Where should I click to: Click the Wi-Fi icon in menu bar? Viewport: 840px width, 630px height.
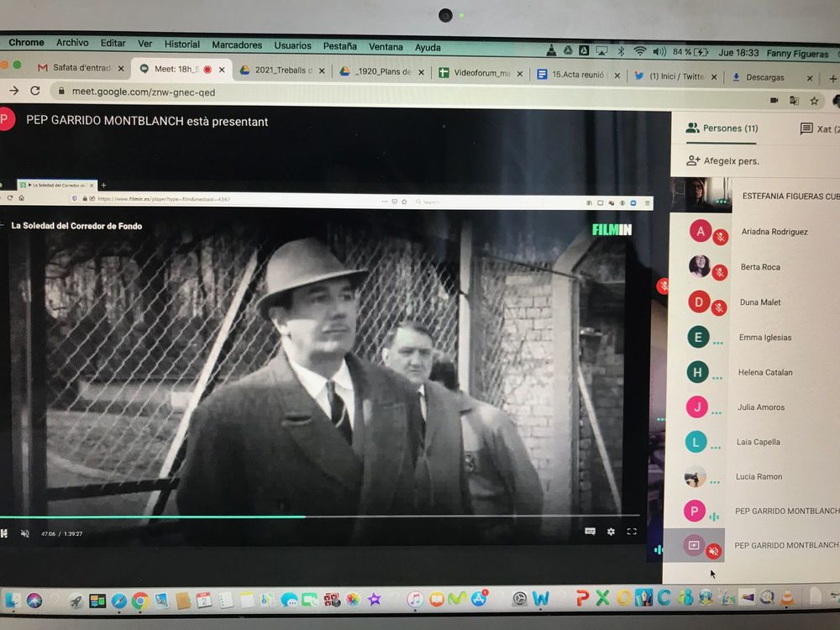[639, 51]
